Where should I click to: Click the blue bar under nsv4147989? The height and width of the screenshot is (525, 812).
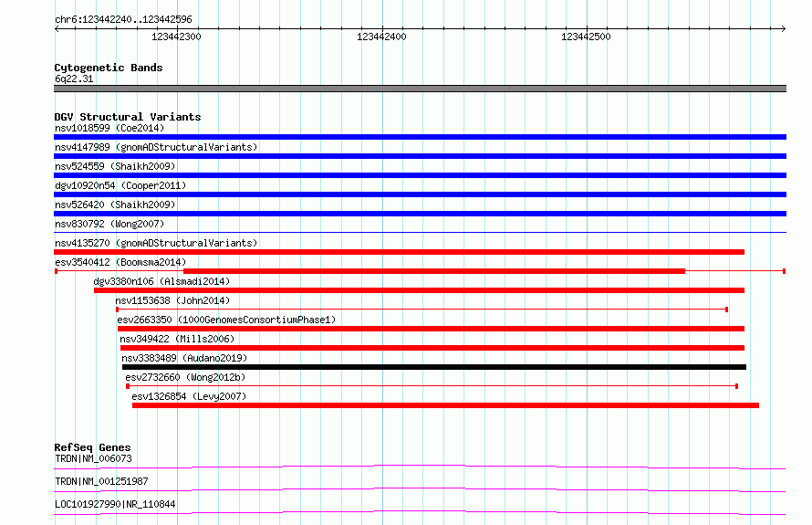pyautogui.click(x=420, y=156)
